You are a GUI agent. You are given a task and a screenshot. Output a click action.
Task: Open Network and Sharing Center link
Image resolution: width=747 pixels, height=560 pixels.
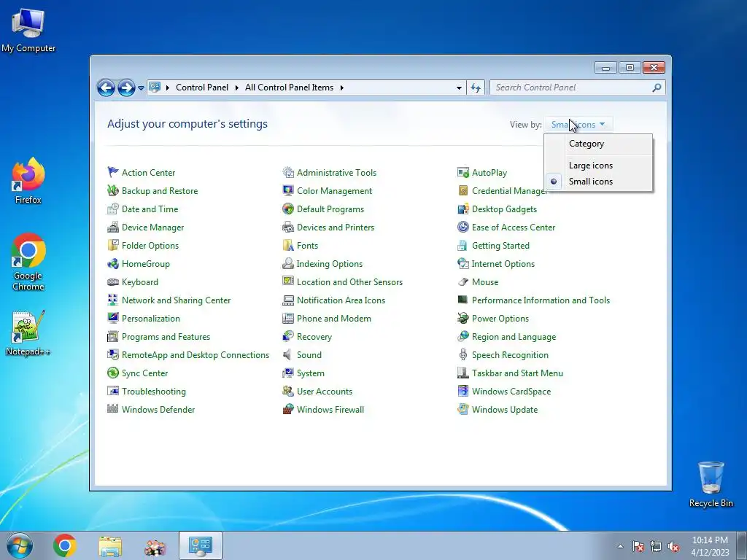point(177,300)
